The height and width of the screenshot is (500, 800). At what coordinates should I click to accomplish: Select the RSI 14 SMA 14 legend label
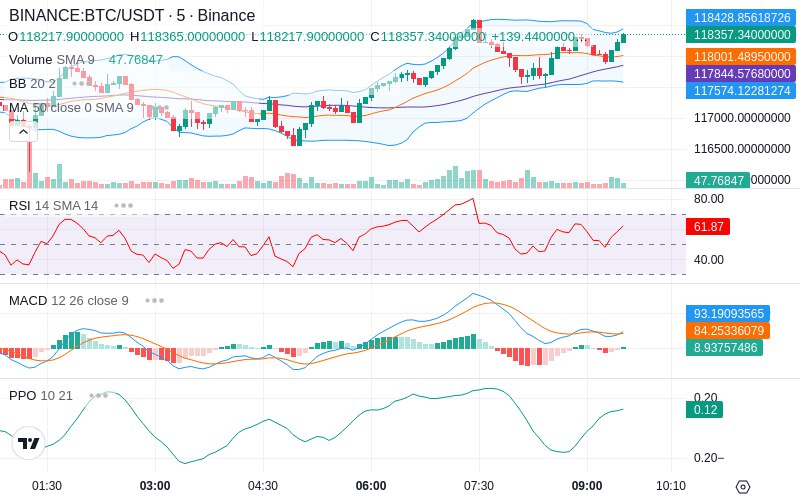[54, 206]
